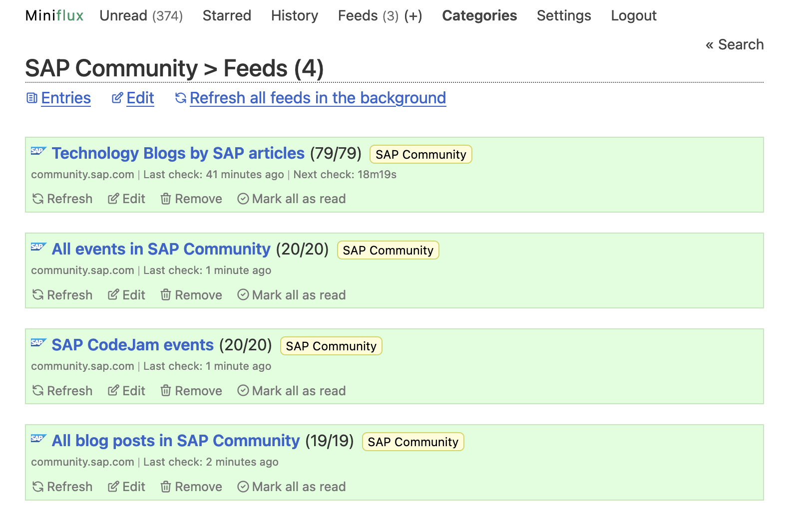The width and height of the screenshot is (790, 532).
Task: Click the 'Next check: 18m19s' text
Action: (x=345, y=175)
